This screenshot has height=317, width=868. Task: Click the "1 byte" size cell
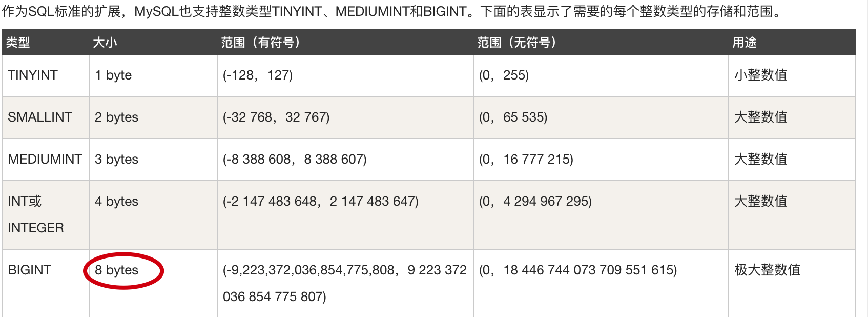click(113, 75)
